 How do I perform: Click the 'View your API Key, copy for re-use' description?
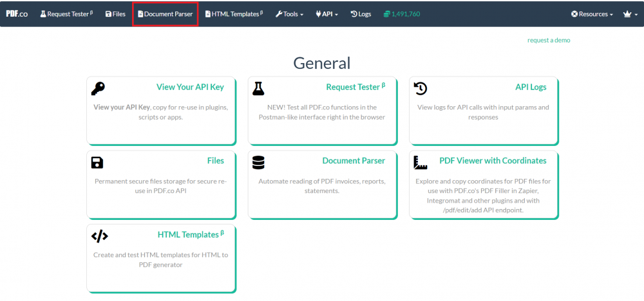(160, 113)
